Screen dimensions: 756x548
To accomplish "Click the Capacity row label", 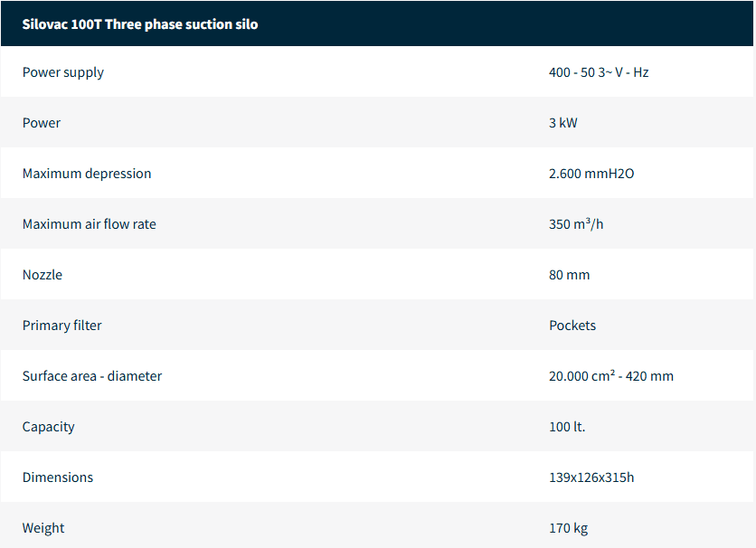I will pos(49,427).
